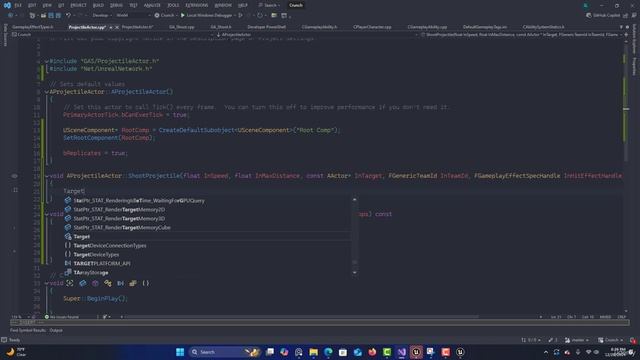
Task: Select 'TargetDeviceTypes' suggestion
Action: 207,254
